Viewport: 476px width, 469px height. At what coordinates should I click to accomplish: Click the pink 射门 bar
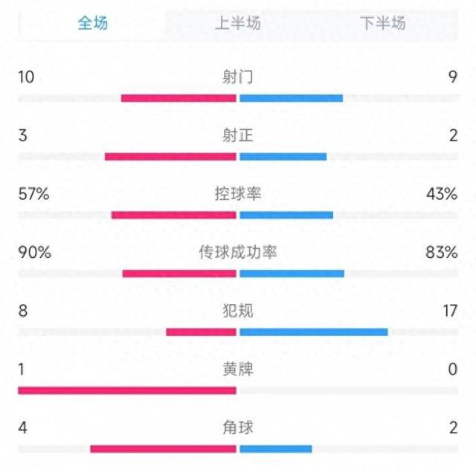tap(178, 98)
